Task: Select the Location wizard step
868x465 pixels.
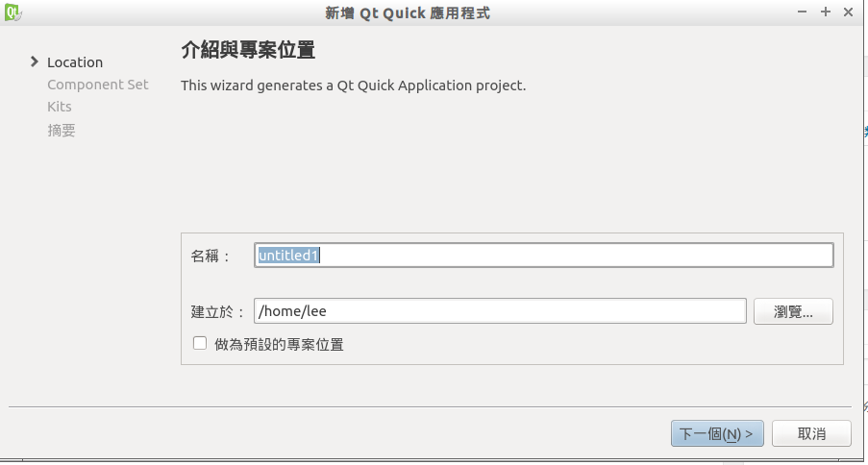Action: click(x=75, y=62)
